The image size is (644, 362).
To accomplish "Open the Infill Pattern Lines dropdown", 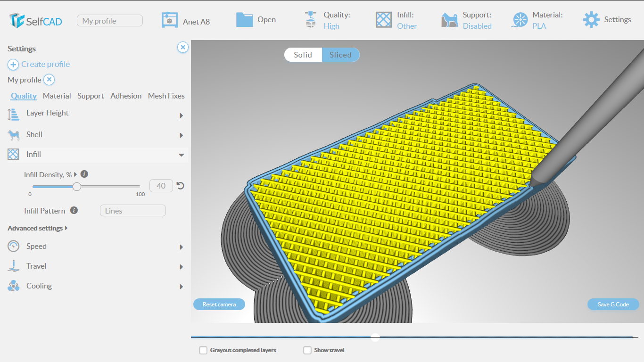I will (133, 211).
